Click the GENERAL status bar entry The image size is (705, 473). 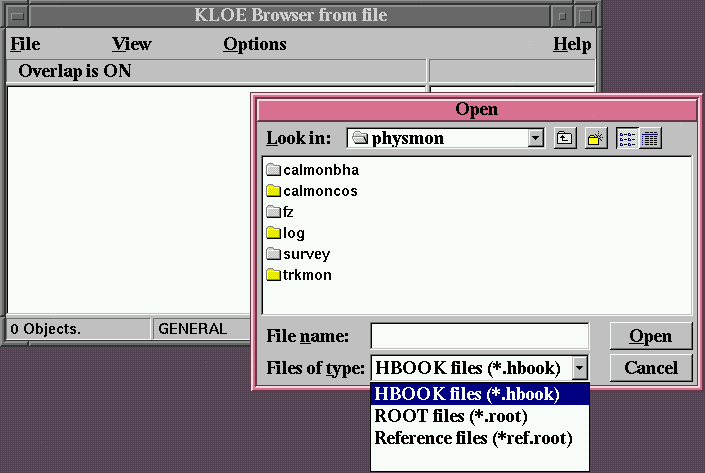click(x=192, y=329)
